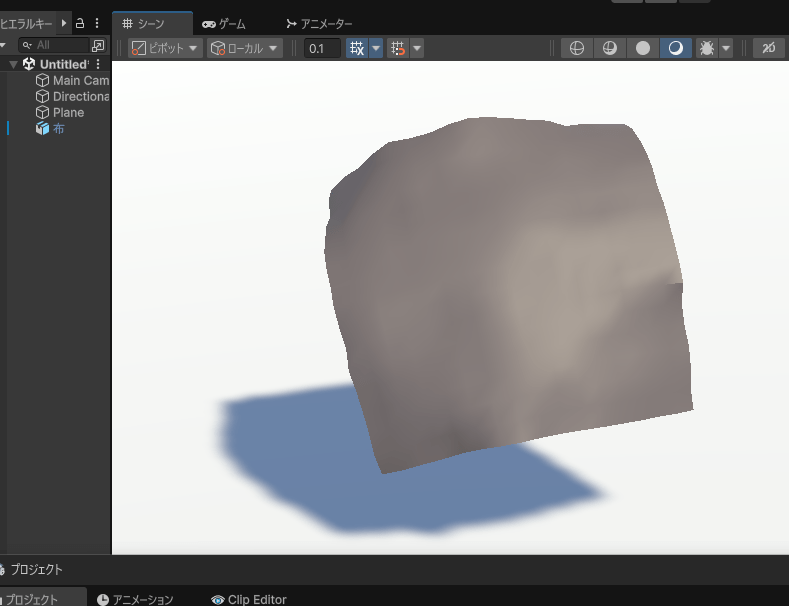This screenshot has height=606, width=789.
Task: Select wireframe draw mode icon
Action: click(575, 48)
